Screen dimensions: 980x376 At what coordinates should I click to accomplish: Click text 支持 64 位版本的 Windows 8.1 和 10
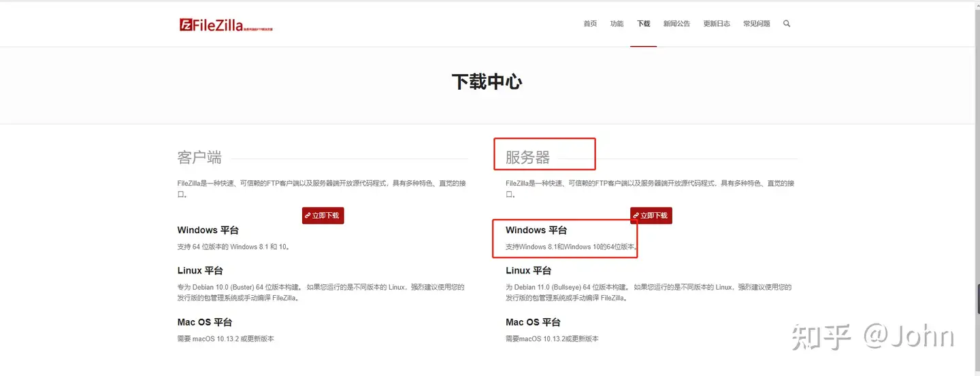point(234,247)
